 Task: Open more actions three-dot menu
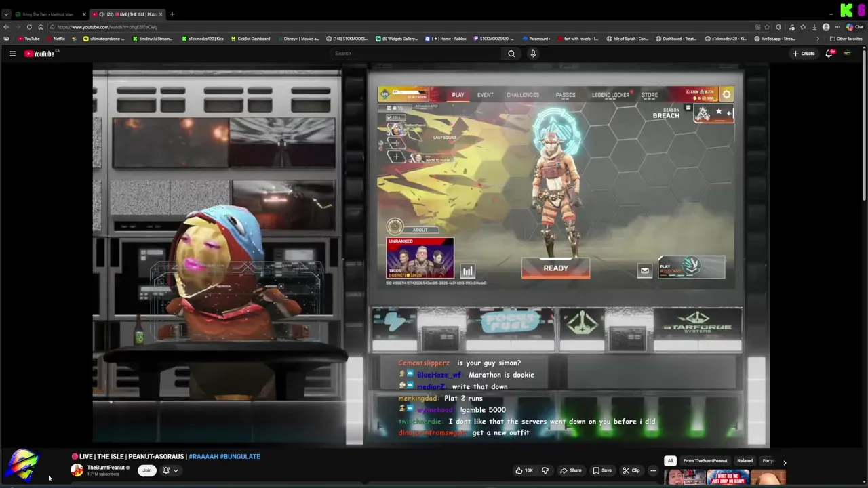coord(653,470)
